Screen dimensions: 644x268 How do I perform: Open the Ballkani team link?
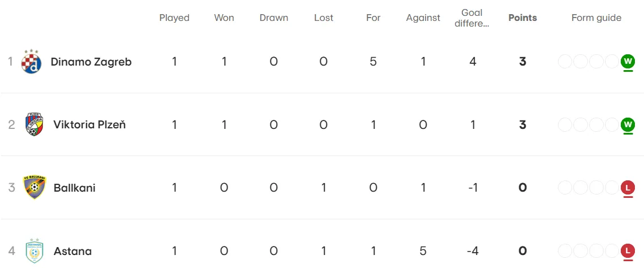[x=74, y=188]
